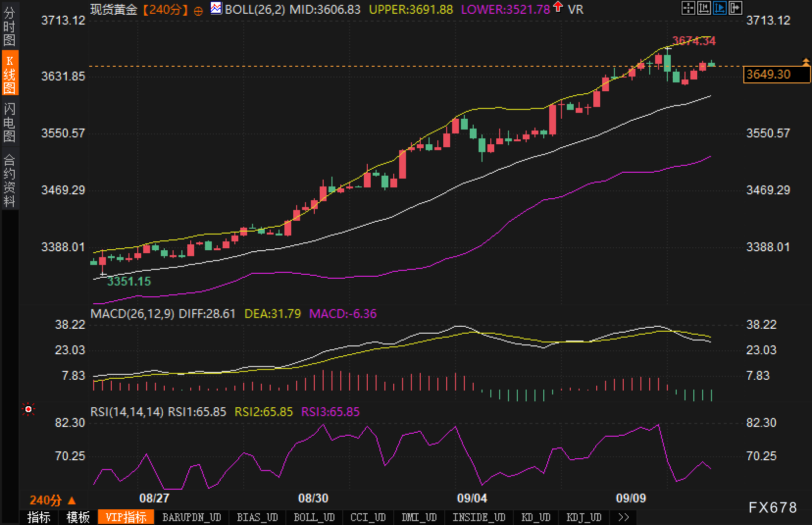Expand more indicators with the >> arrow
Image resolution: width=812 pixels, height=525 pixels.
[x=624, y=518]
